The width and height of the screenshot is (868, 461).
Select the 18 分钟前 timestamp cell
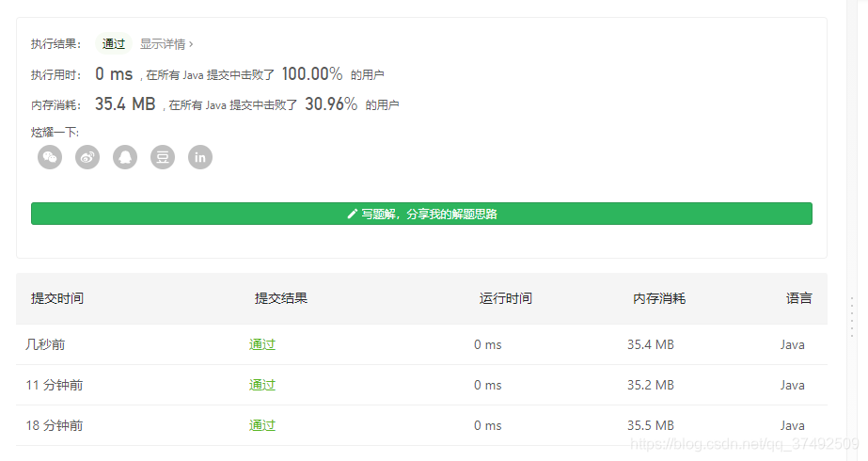55,425
